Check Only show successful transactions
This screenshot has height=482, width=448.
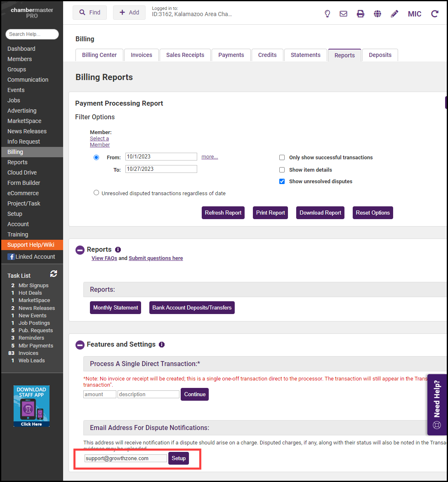pos(282,157)
